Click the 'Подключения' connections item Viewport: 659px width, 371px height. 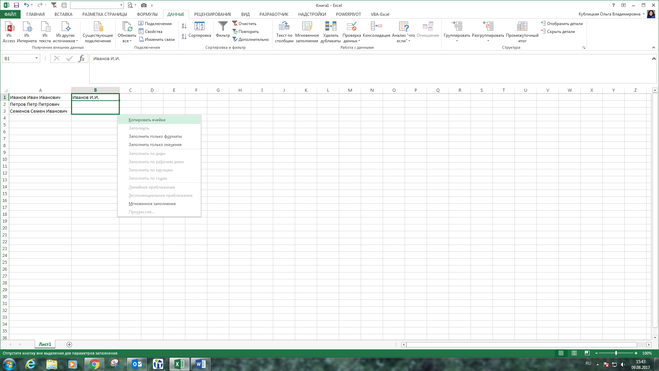[155, 24]
